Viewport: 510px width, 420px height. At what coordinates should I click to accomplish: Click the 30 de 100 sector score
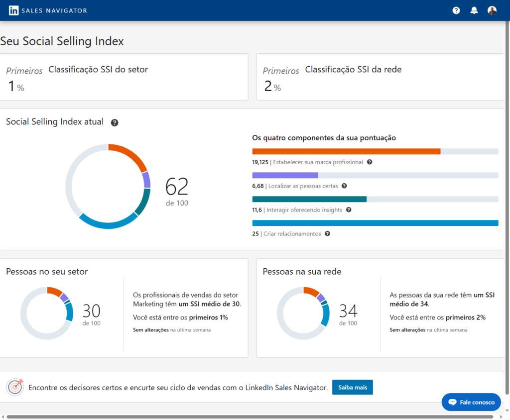click(x=92, y=315)
